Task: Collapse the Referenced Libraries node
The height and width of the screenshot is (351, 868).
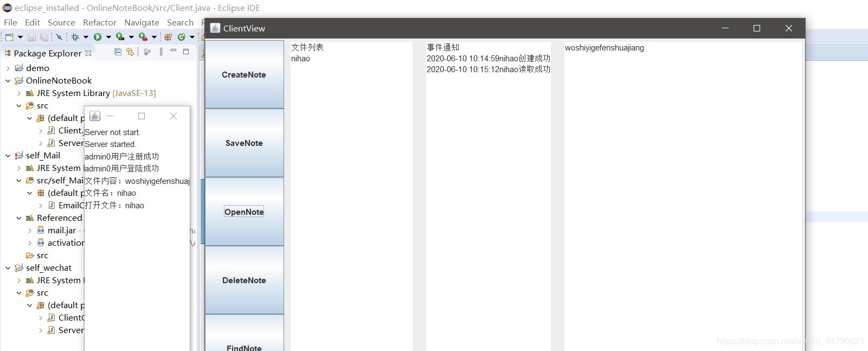Action: 19,218
